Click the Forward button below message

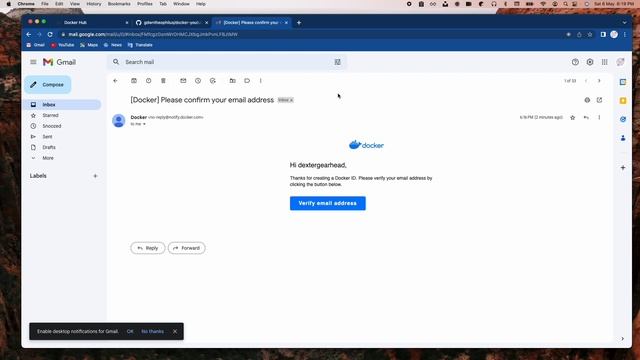[x=187, y=248]
